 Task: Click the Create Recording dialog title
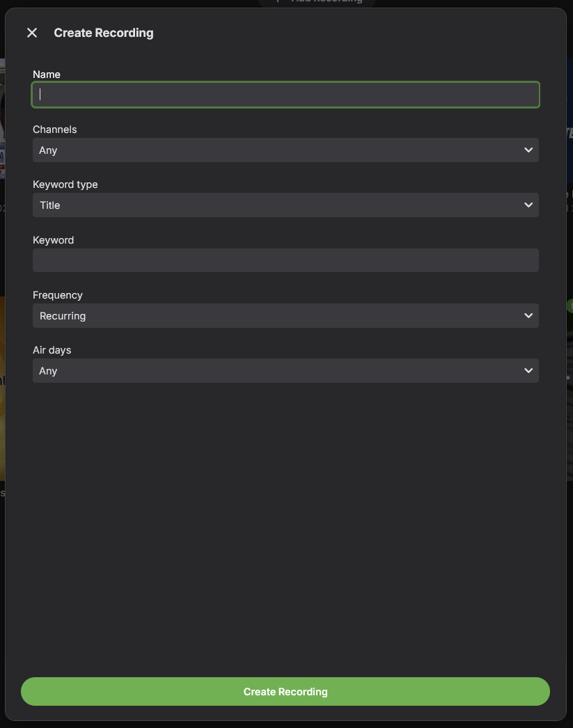point(104,33)
